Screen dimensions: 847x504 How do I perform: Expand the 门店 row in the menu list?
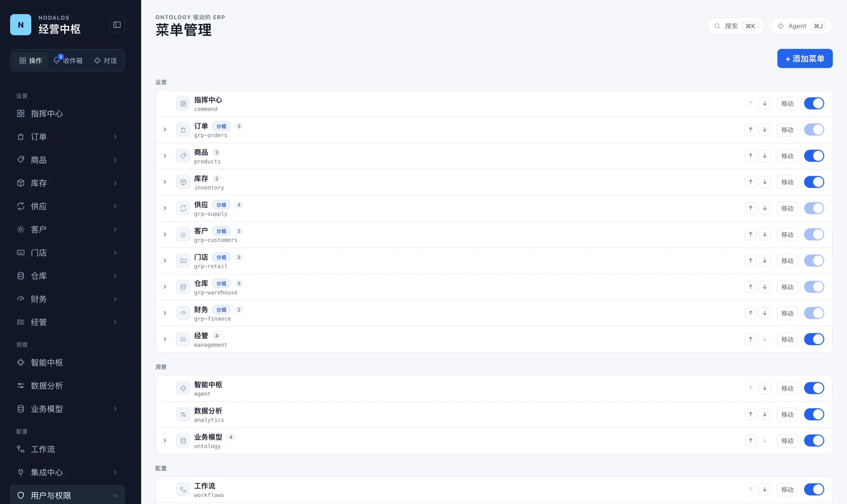coord(165,260)
